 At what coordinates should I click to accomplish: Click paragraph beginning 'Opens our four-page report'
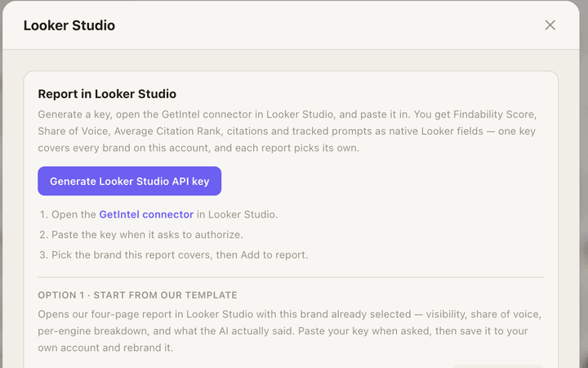point(289,331)
